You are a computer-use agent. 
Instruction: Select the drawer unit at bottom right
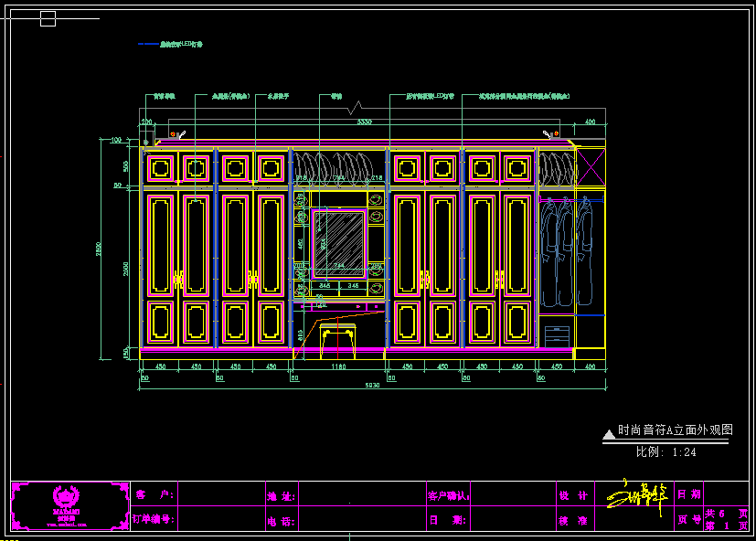point(557,334)
